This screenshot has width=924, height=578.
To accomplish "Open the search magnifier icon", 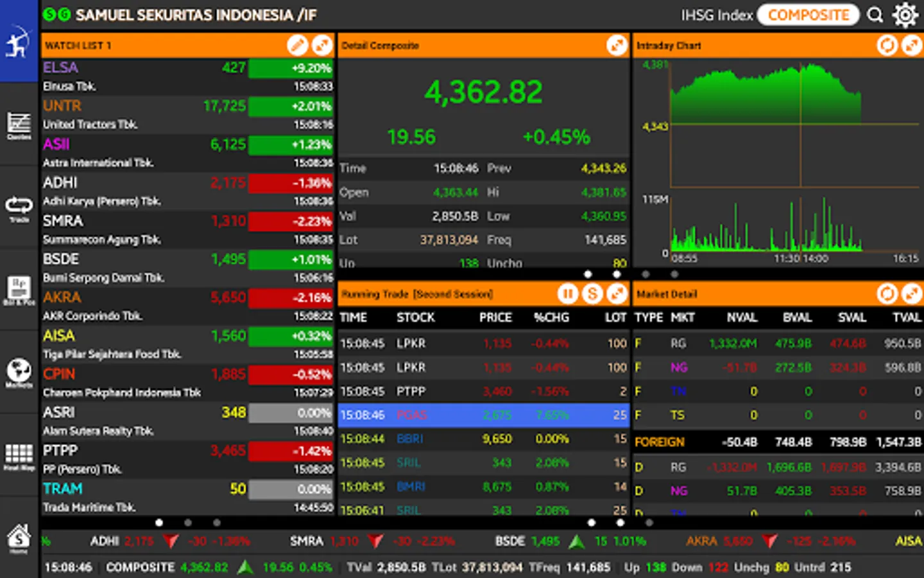I will coord(875,15).
